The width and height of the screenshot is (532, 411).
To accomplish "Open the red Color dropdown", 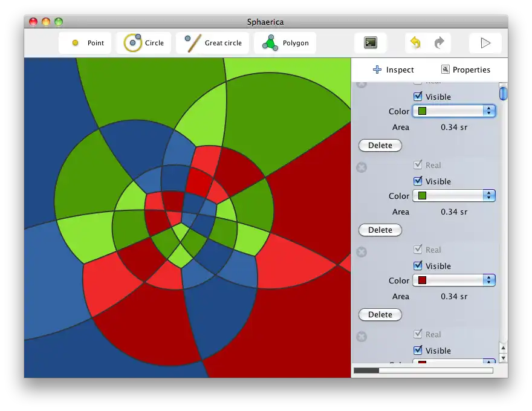I will tap(454, 280).
